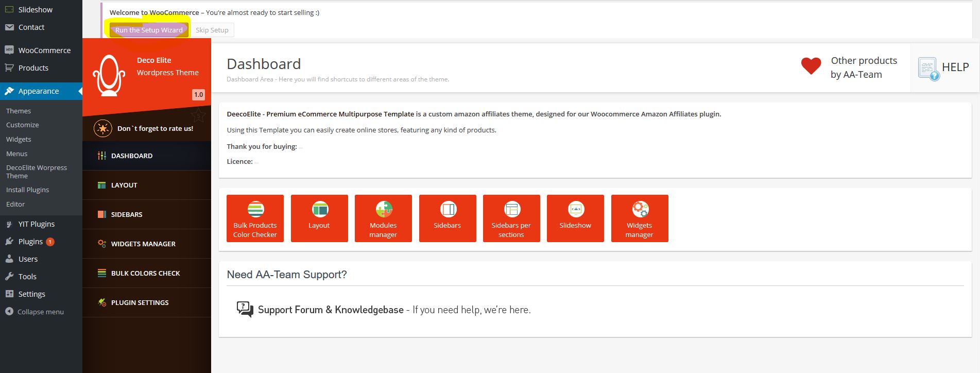Open the Customize submenu item
Image resolution: width=980 pixels, height=373 pixels.
point(23,125)
